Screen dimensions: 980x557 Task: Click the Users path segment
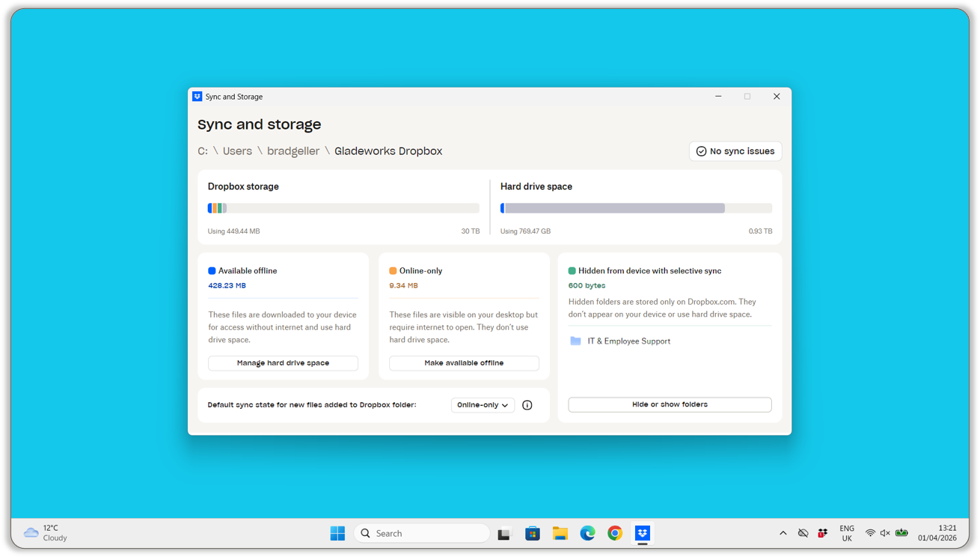[237, 151]
